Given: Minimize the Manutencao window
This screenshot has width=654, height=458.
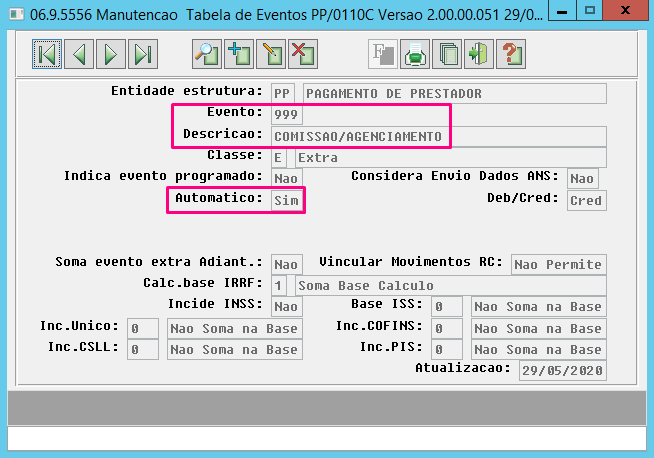Looking at the screenshot, I should click(562, 11).
